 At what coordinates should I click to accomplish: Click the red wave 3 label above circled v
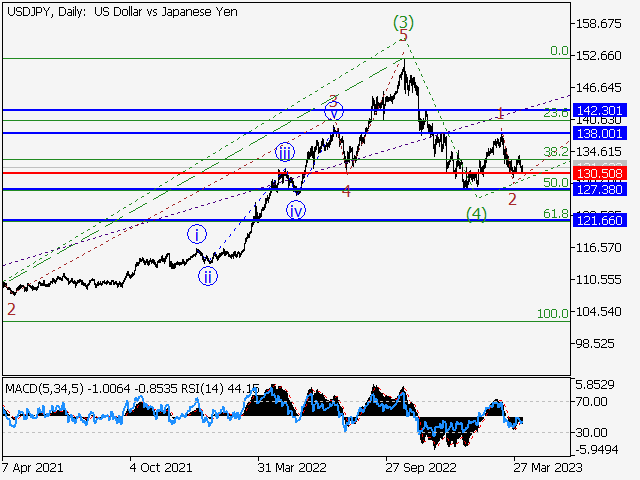coord(333,100)
